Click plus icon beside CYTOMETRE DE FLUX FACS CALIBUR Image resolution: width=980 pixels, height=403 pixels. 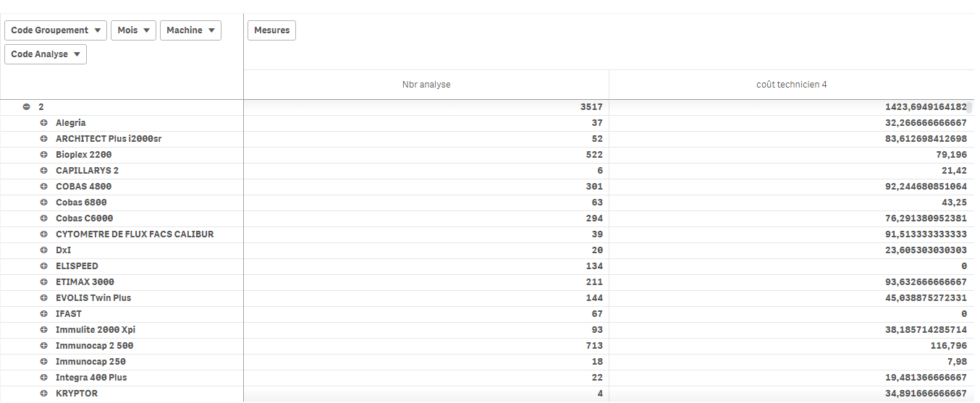click(44, 234)
